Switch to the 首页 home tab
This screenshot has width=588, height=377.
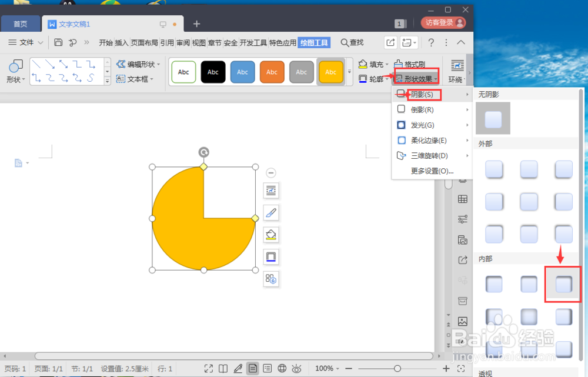[20, 24]
